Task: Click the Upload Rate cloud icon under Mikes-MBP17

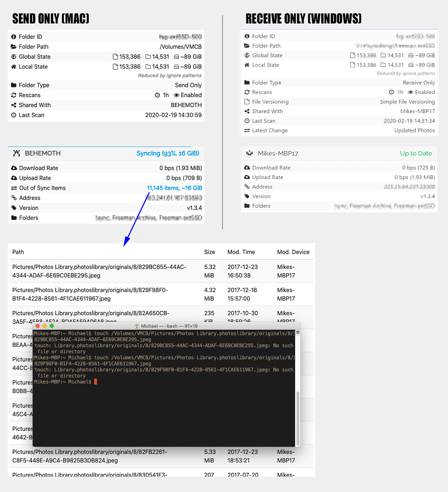Action: 247,177
